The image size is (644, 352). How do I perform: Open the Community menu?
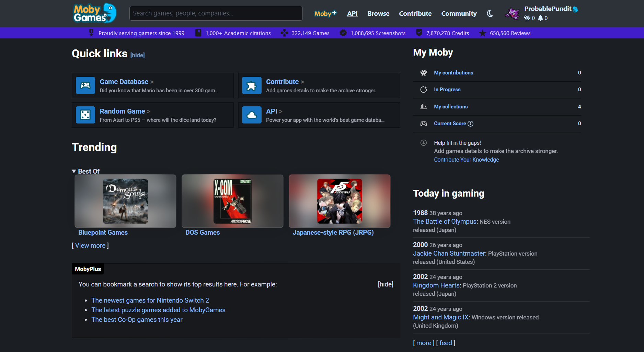(x=459, y=13)
